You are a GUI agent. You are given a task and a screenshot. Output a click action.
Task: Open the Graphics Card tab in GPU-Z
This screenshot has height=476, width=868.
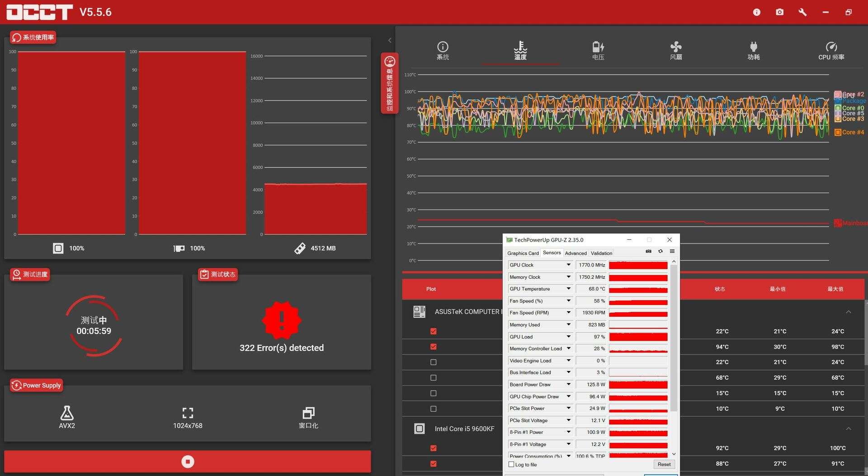tap(523, 253)
